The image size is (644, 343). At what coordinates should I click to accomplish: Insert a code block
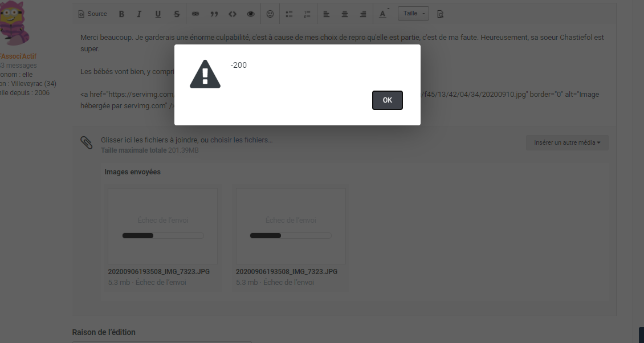233,14
